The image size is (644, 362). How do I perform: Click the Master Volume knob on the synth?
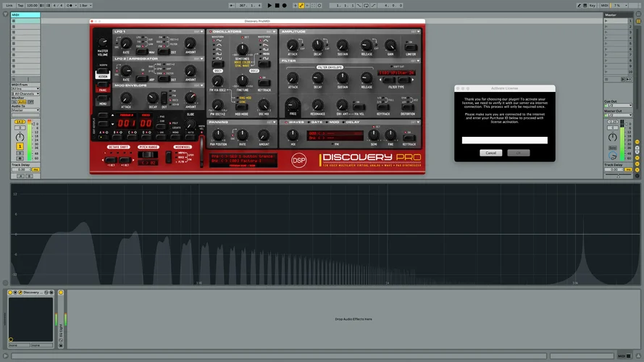pyautogui.click(x=103, y=43)
